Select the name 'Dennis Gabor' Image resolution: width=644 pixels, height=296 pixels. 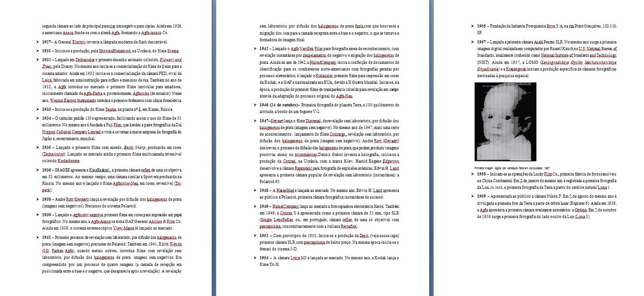click(x=330, y=155)
